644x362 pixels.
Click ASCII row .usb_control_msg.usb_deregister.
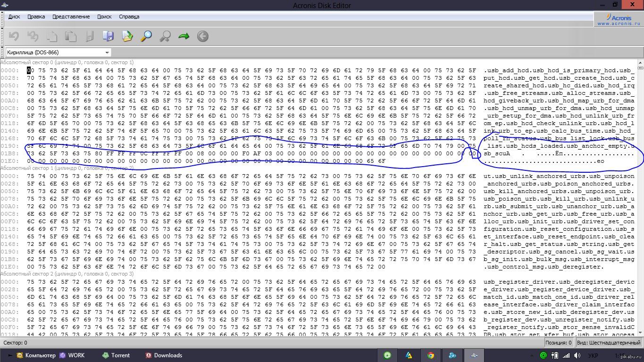click(544, 267)
